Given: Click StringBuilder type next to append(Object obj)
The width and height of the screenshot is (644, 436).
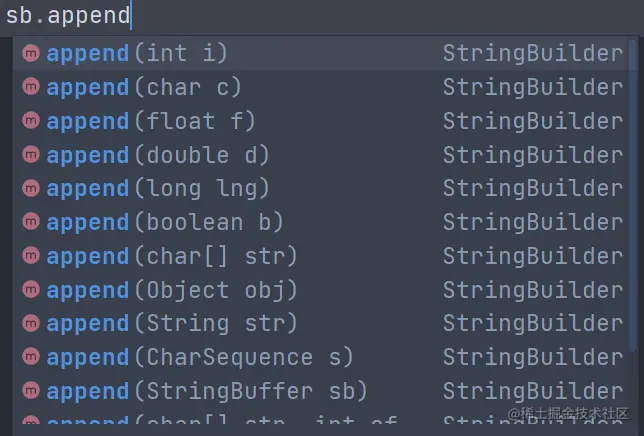Looking at the screenshot, I should [x=532, y=291].
